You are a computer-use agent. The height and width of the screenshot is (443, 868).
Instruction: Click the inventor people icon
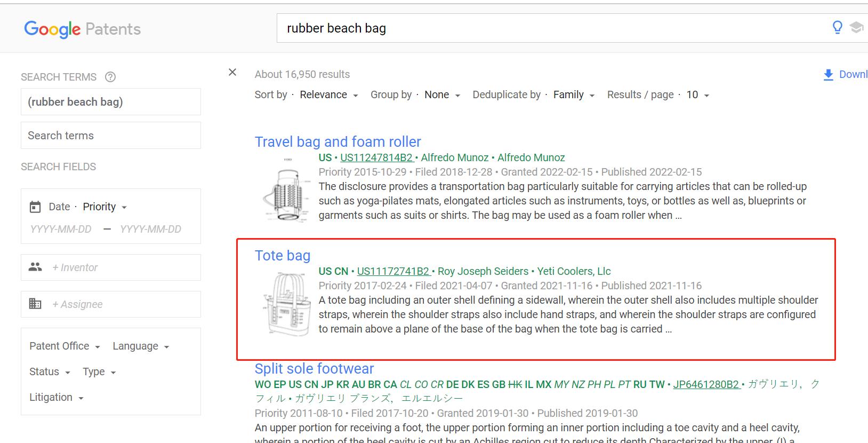point(35,267)
